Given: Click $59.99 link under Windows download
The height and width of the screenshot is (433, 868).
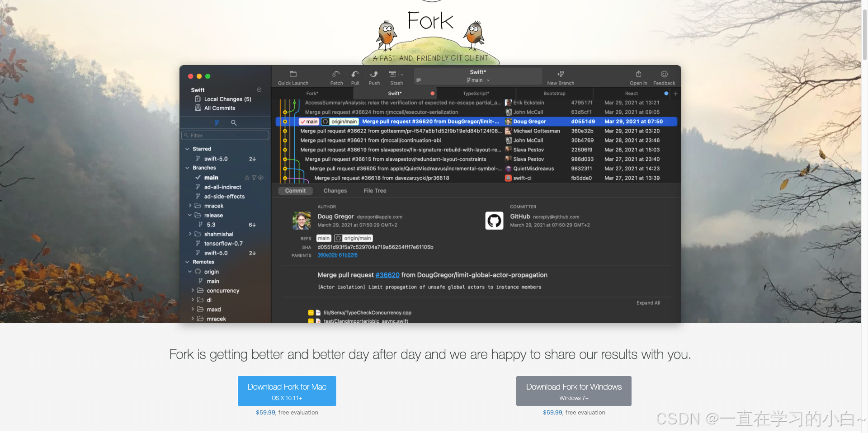Looking at the screenshot, I should tap(552, 413).
